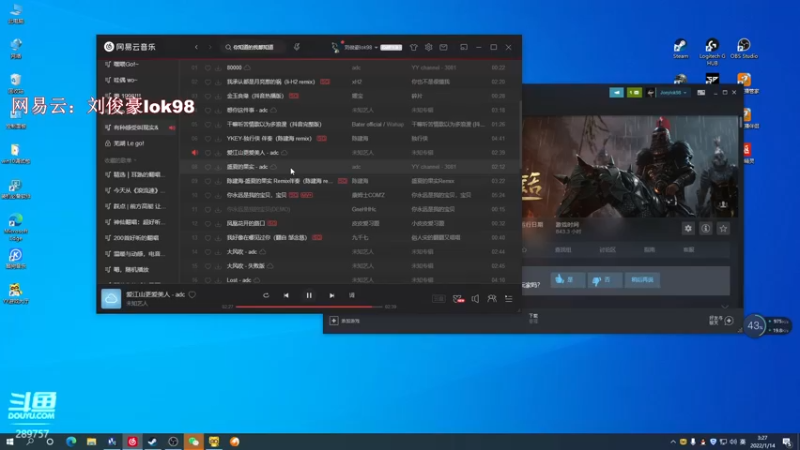
Task: Like track 02 i-H2 remix heart icon
Action: click(x=208, y=82)
